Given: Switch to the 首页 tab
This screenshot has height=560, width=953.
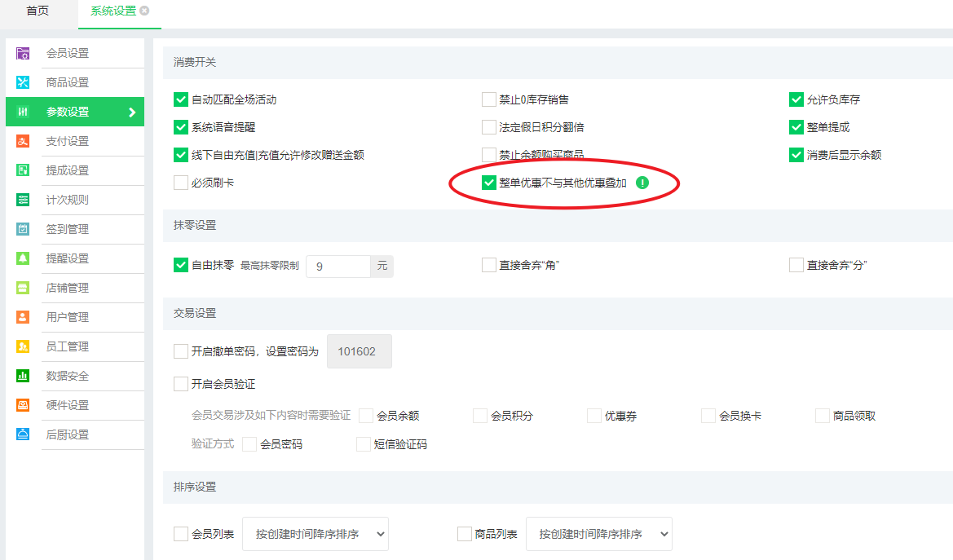Looking at the screenshot, I should tap(38, 11).
